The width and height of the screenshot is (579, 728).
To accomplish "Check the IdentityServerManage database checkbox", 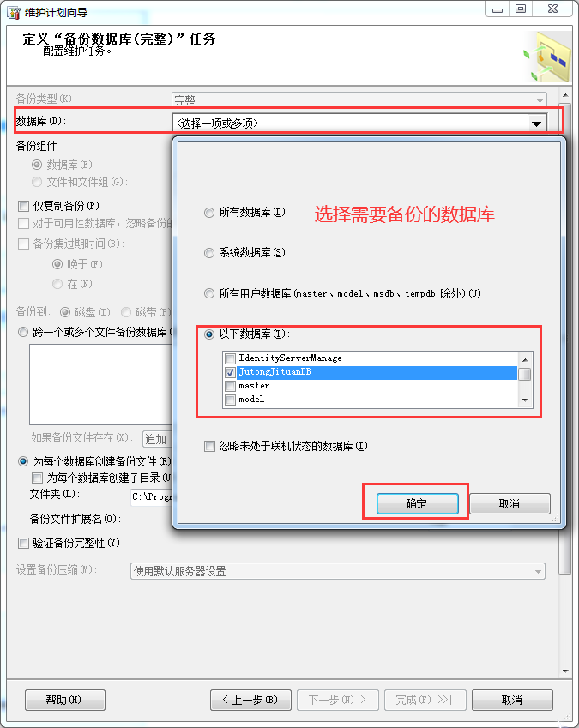I will [x=230, y=358].
